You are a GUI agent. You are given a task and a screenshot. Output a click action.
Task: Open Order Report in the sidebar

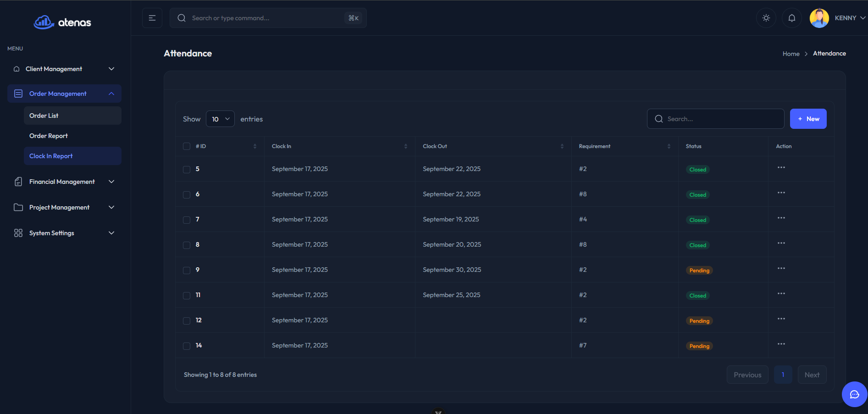(49, 136)
